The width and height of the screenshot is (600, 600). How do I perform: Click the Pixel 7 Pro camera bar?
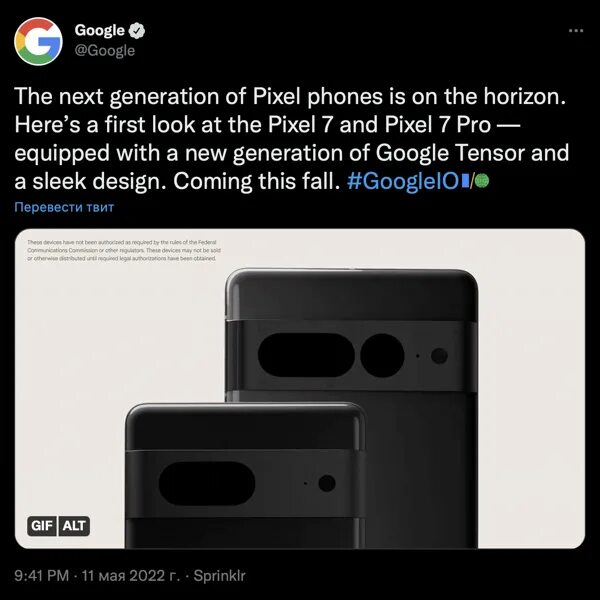(351, 356)
